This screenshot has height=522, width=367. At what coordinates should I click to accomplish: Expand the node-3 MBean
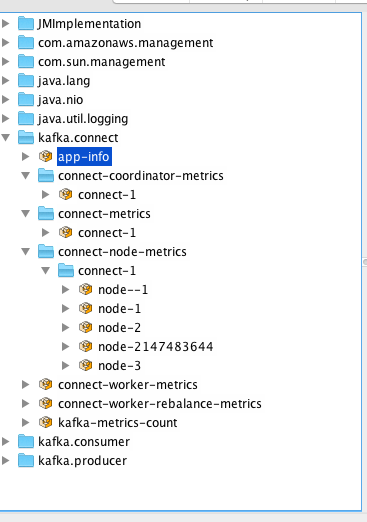tap(66, 365)
